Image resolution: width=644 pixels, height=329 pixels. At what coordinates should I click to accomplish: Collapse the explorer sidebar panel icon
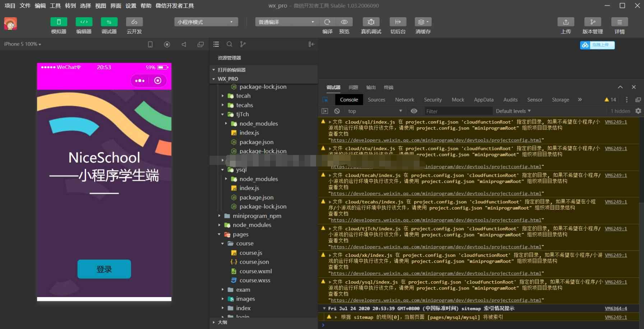311,44
